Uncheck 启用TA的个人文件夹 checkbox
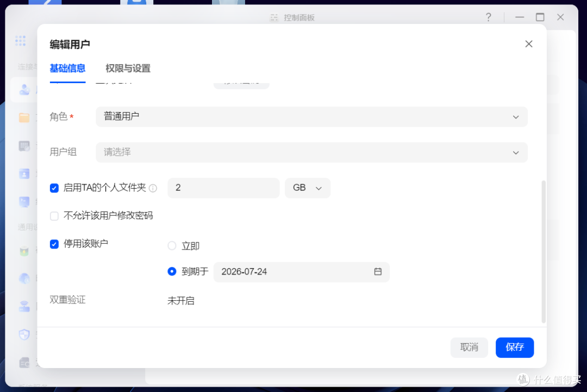 coord(54,188)
